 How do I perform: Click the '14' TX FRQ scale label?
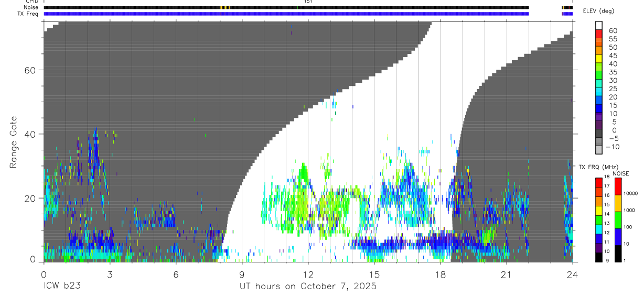point(608,214)
